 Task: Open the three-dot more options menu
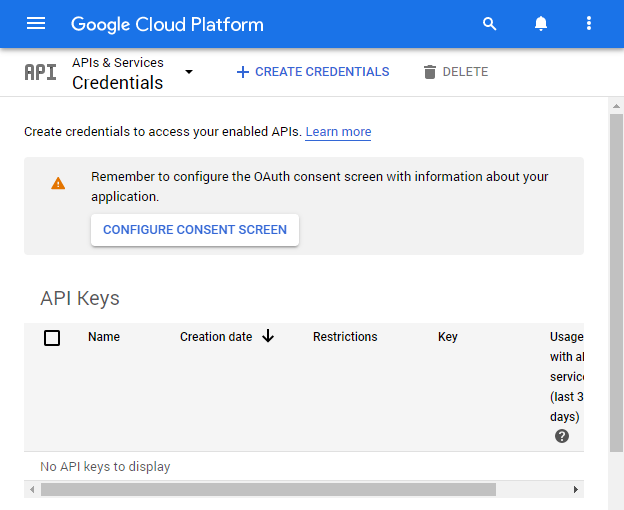[589, 23]
